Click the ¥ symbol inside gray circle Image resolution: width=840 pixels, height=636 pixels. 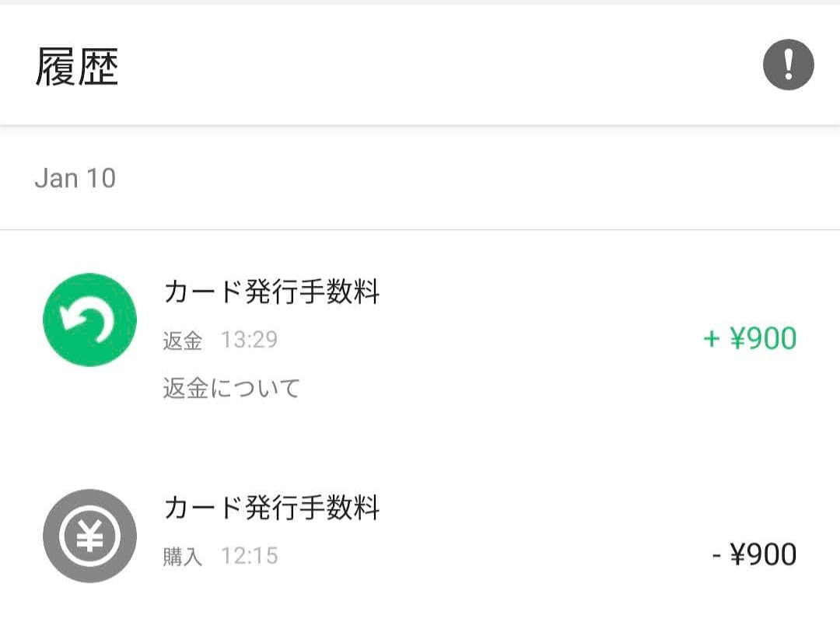pyautogui.click(x=89, y=536)
